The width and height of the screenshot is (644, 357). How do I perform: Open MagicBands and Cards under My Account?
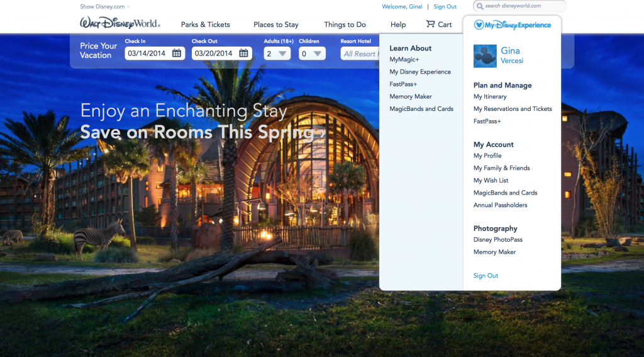pyautogui.click(x=505, y=193)
